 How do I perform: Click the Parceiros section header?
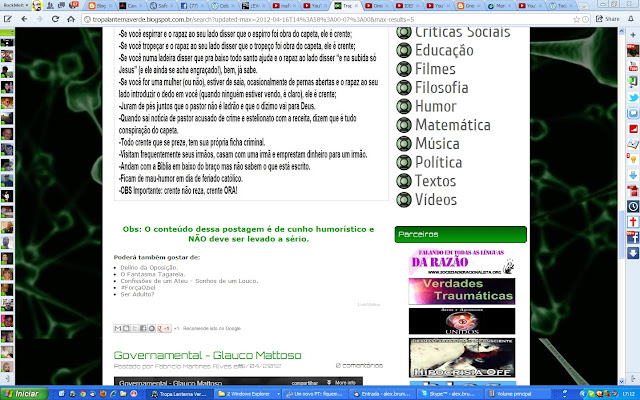(x=460, y=234)
